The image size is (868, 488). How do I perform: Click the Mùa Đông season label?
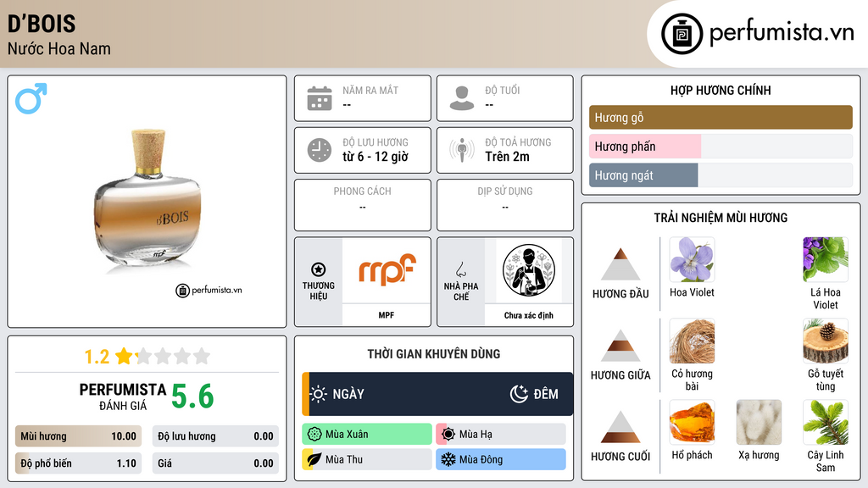[x=481, y=459]
